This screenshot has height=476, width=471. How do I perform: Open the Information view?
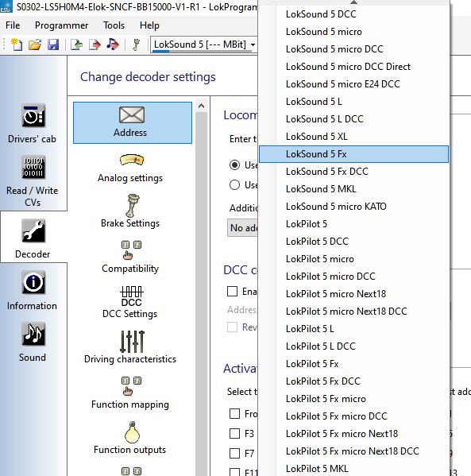point(33,291)
